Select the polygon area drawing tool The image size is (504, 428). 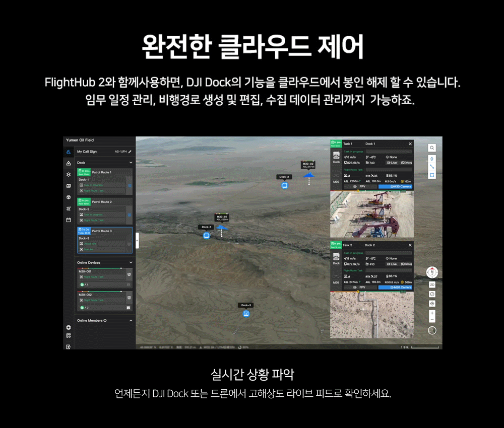432,175
